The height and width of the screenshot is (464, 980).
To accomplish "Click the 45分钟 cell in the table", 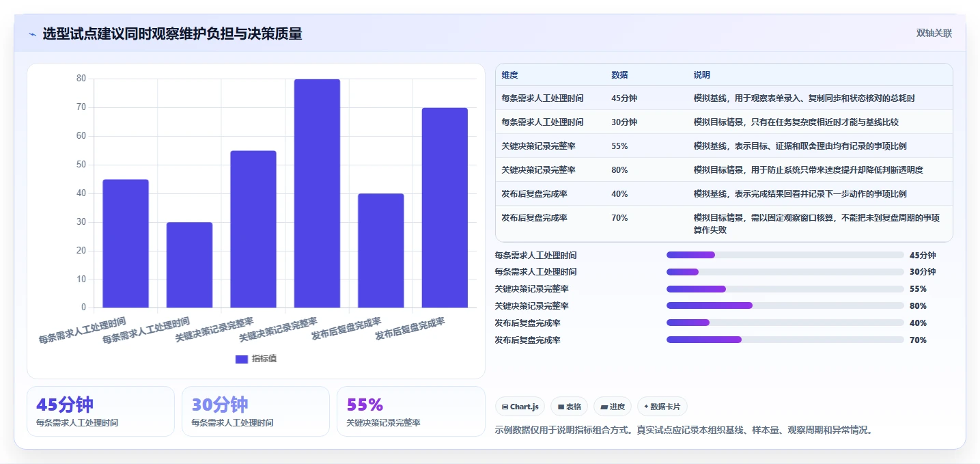I will coord(624,98).
